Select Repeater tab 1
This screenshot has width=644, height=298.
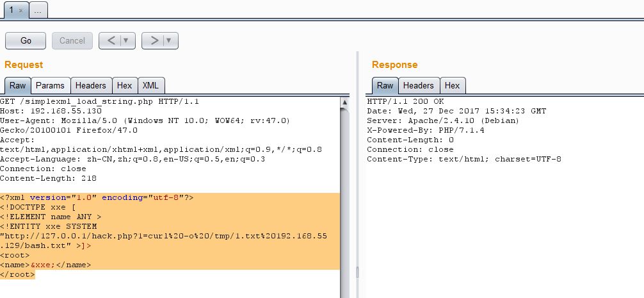tap(12, 10)
